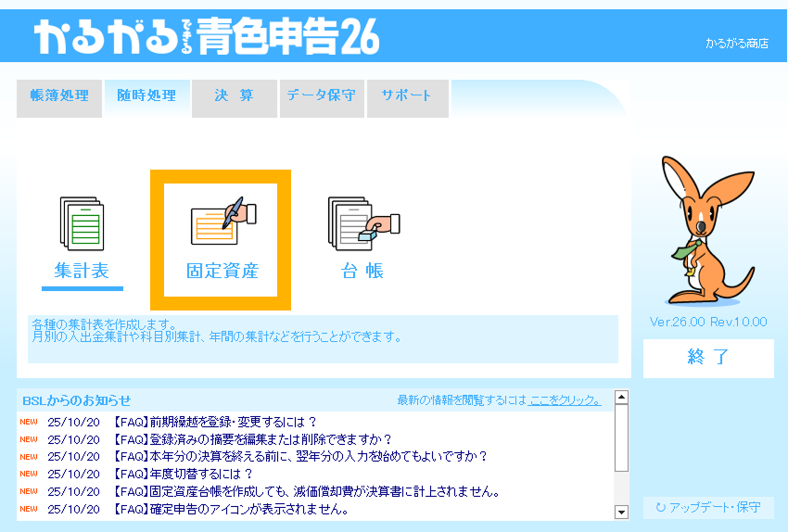This screenshot has width=788, height=532.
Task: Open the 固定資産 fixed assets icon
Action: click(222, 239)
